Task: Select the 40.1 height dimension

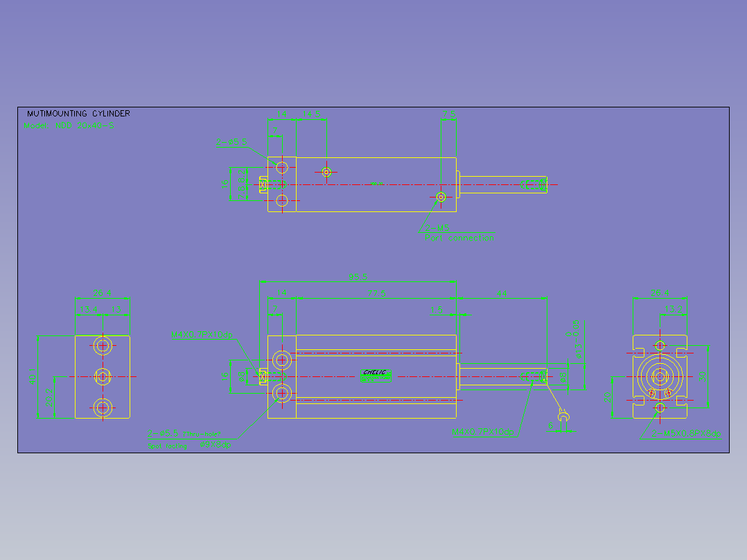Action: pos(33,376)
